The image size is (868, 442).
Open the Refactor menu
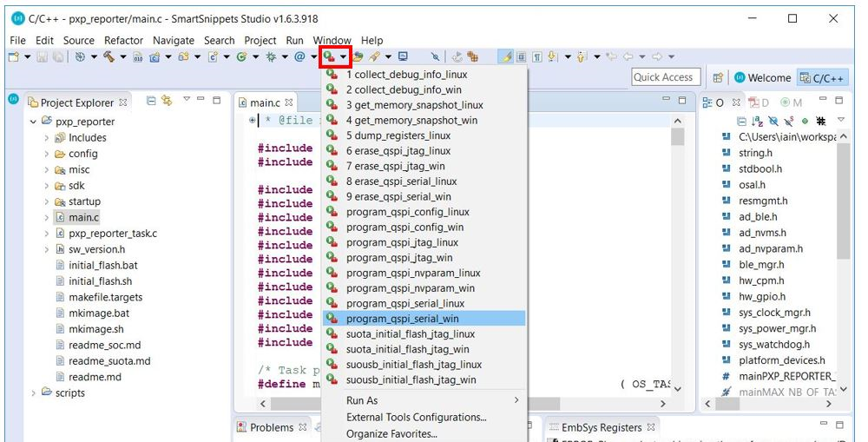coord(123,41)
